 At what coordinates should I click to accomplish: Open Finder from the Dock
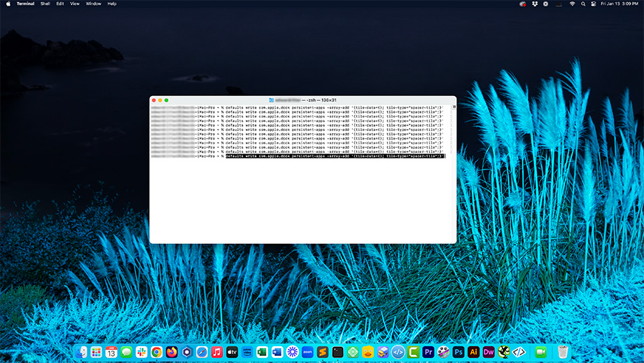pos(81,352)
